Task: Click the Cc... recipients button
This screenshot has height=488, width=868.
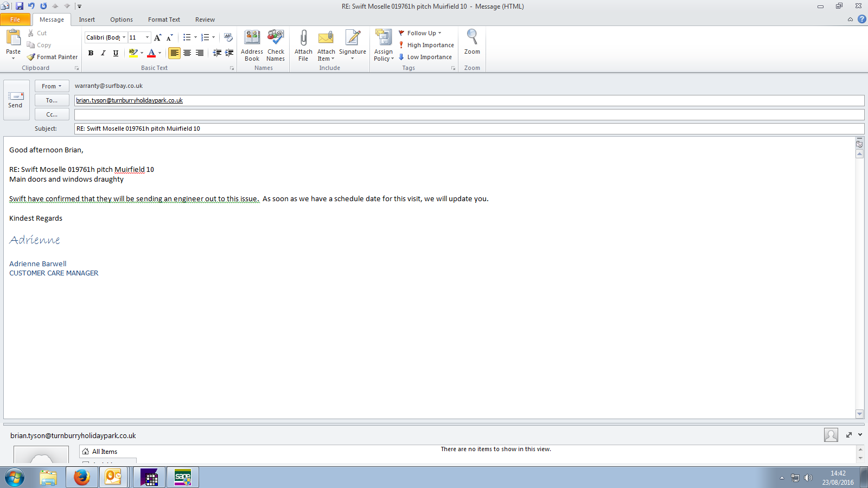Action: (52, 114)
